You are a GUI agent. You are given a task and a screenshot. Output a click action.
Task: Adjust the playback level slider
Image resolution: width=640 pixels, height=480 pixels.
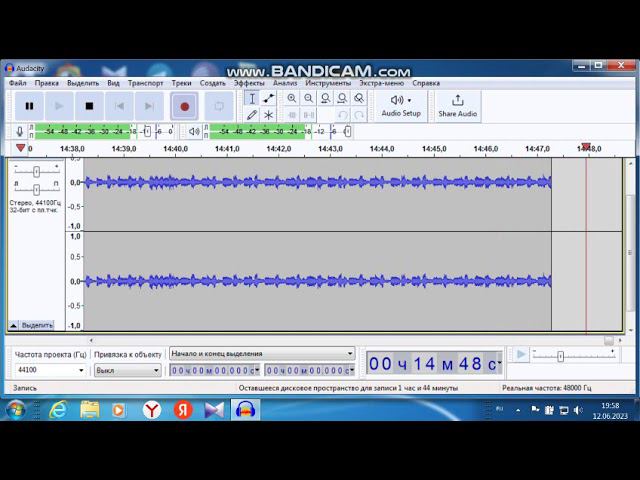click(x=347, y=131)
